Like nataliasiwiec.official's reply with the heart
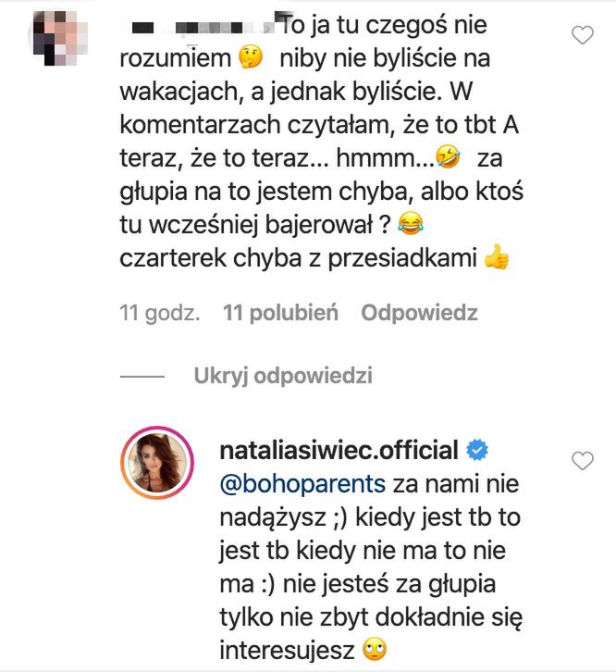 pos(583,460)
